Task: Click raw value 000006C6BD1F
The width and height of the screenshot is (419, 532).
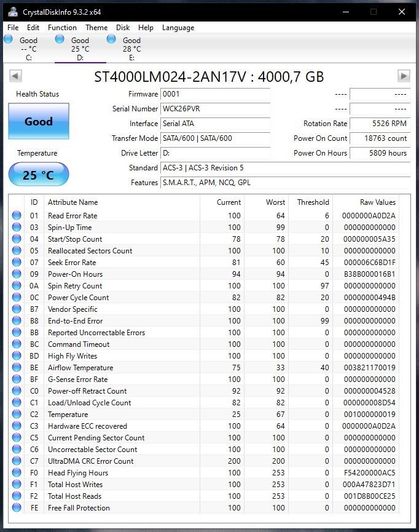Action: click(x=369, y=262)
